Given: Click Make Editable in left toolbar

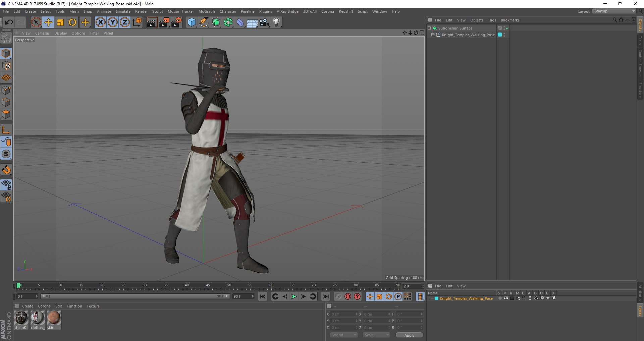Looking at the screenshot, I should point(6,39).
